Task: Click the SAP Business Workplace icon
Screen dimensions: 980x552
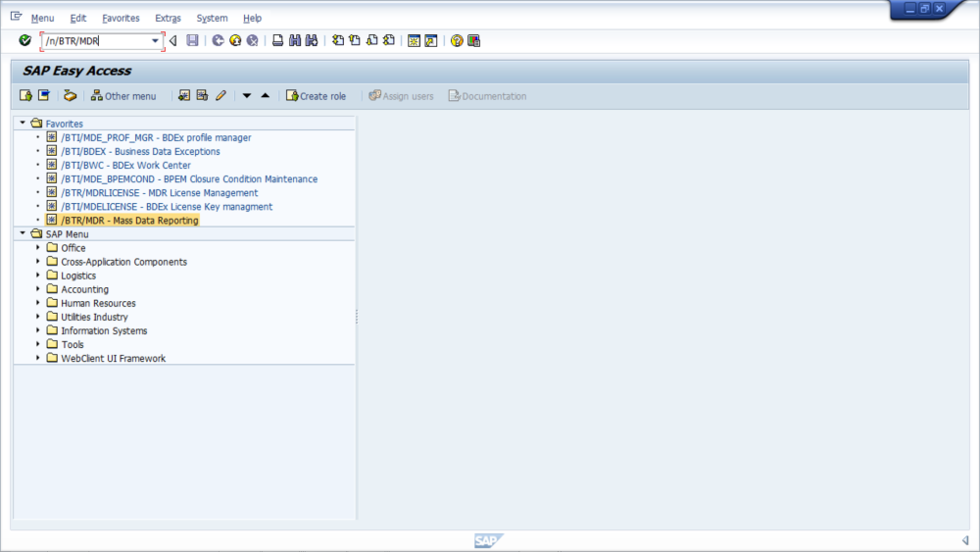Action: pyautogui.click(x=70, y=96)
